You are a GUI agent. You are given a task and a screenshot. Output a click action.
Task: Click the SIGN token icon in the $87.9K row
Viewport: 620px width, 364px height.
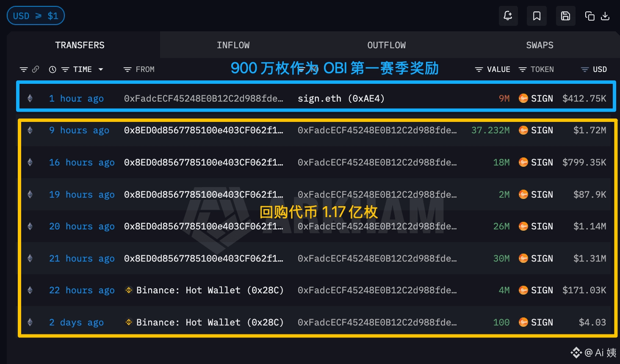pyautogui.click(x=523, y=194)
